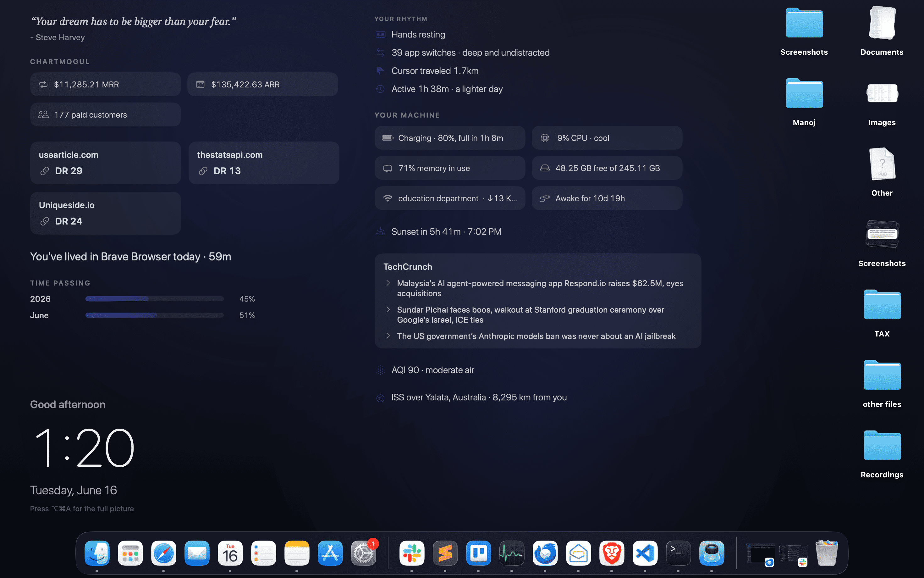Open Activity Monitor from the dock
924x578 pixels.
[x=511, y=553]
